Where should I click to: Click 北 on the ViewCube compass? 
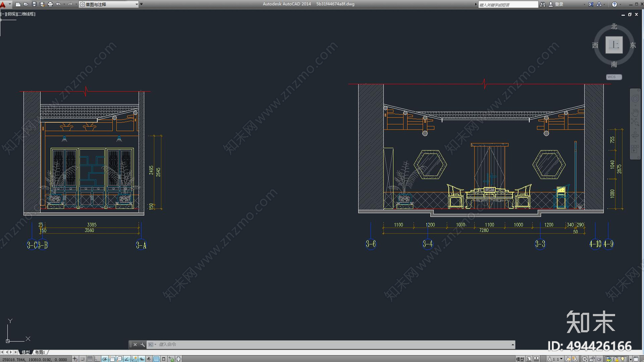click(614, 26)
